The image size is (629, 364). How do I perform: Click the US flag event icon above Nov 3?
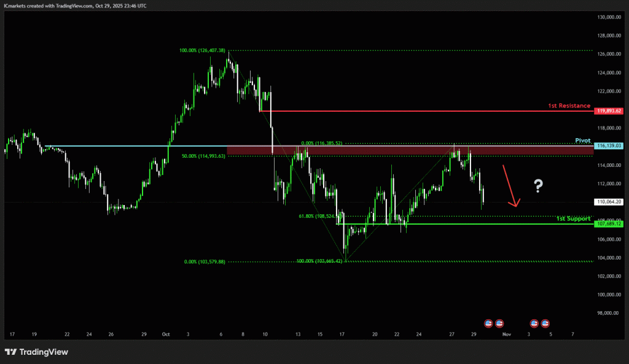click(534, 323)
